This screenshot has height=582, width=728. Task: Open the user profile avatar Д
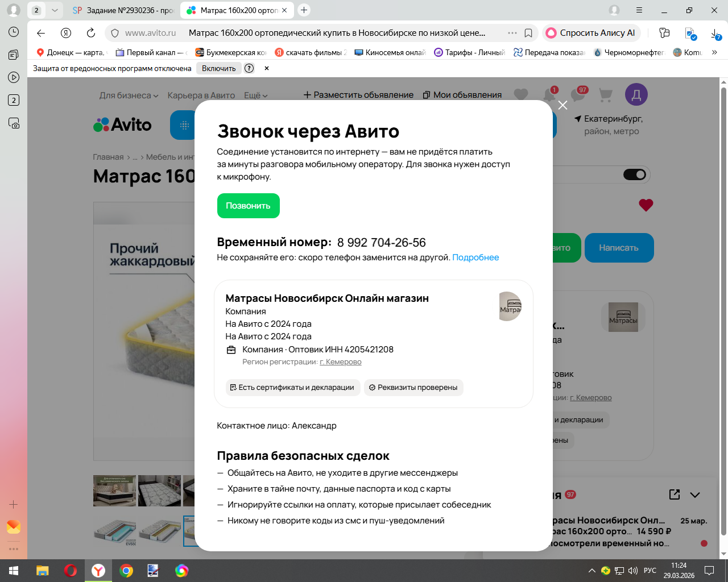pyautogui.click(x=636, y=95)
